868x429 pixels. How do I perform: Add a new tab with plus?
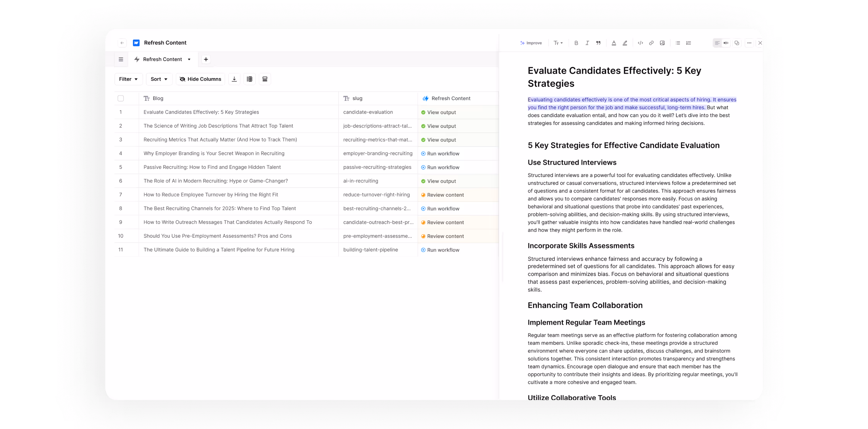[206, 59]
